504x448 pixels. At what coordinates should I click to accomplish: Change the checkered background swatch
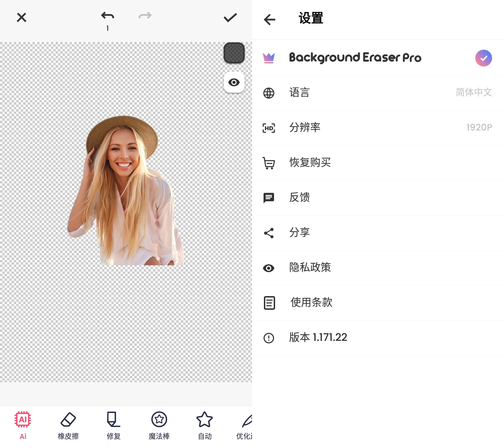pos(234,53)
